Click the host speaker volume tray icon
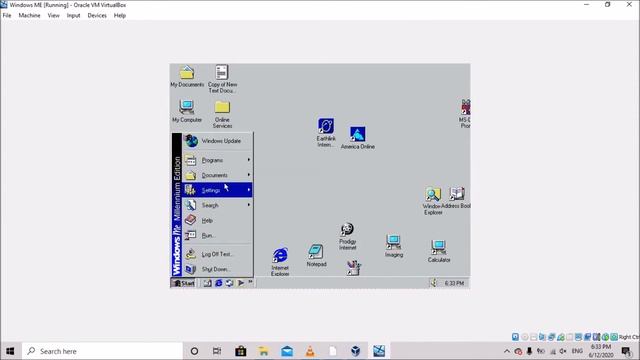Image resolution: width=640 pixels, height=360 pixels. coord(563,351)
